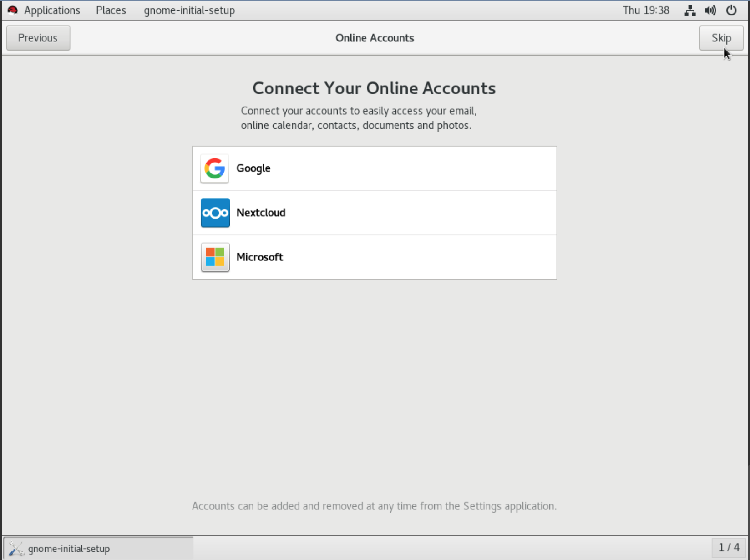Open the volume speaker icon
The width and height of the screenshot is (750, 560).
(x=710, y=10)
